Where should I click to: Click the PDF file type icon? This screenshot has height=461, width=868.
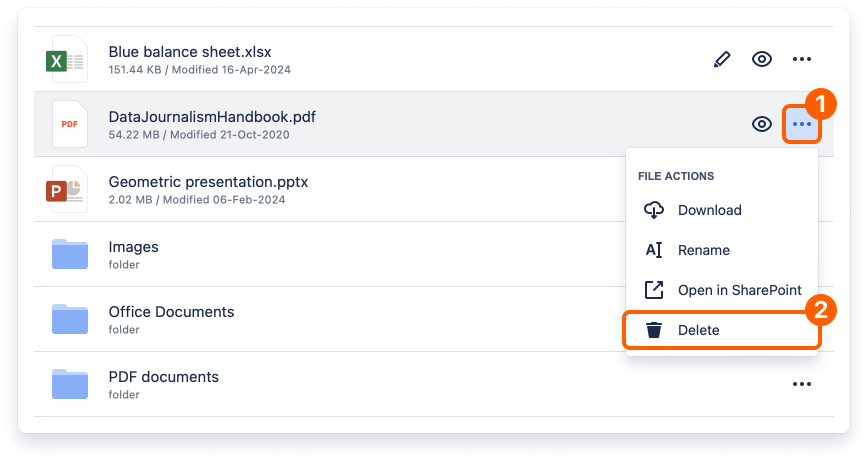point(69,124)
